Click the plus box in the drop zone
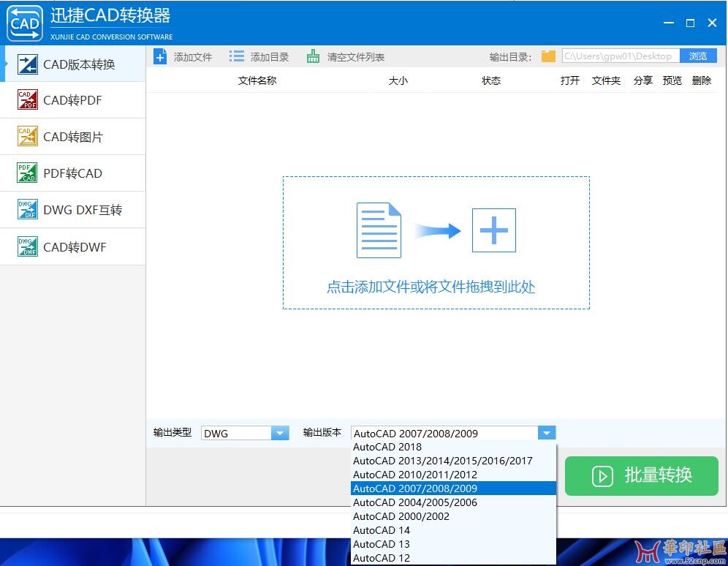Screen dimensions: 728x566 click(x=493, y=230)
